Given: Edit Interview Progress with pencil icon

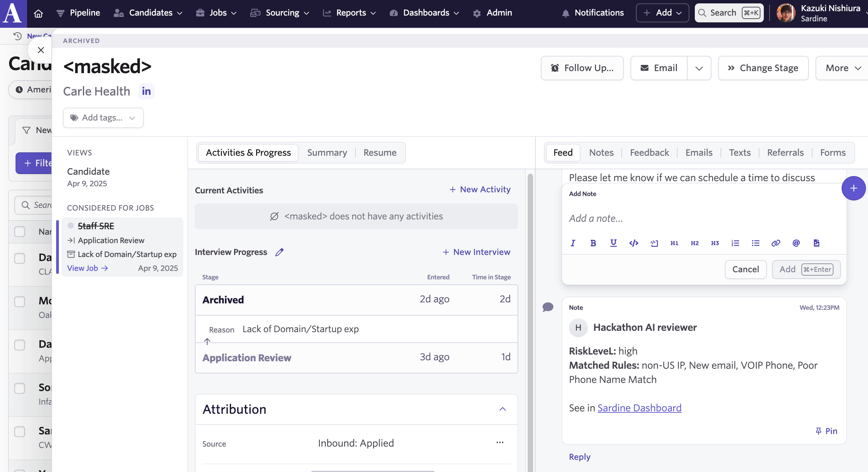Looking at the screenshot, I should pyautogui.click(x=279, y=252).
